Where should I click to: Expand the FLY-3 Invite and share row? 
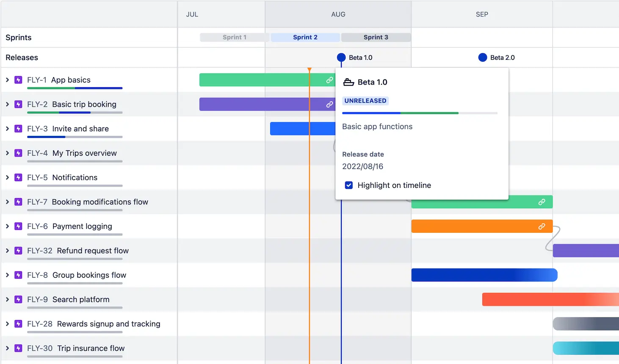click(7, 129)
